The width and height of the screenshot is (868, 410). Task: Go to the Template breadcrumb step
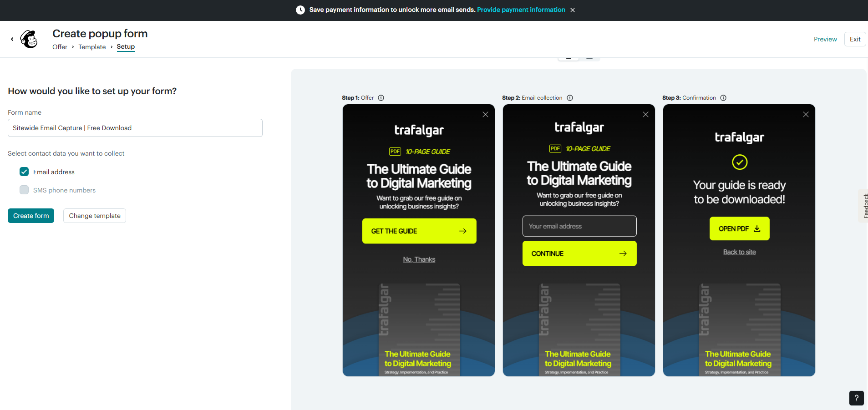pos(92,47)
